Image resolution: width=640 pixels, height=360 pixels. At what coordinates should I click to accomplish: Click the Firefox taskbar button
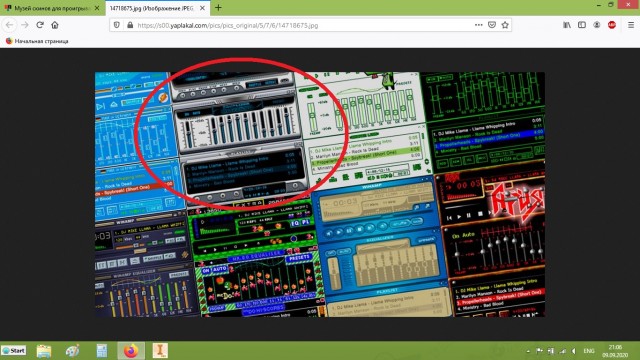click(131, 351)
